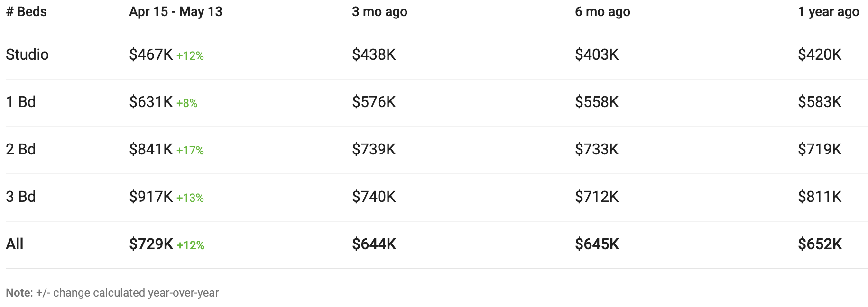This screenshot has height=307, width=868.
Task: Click the '1 year ago' column header
Action: (x=828, y=12)
